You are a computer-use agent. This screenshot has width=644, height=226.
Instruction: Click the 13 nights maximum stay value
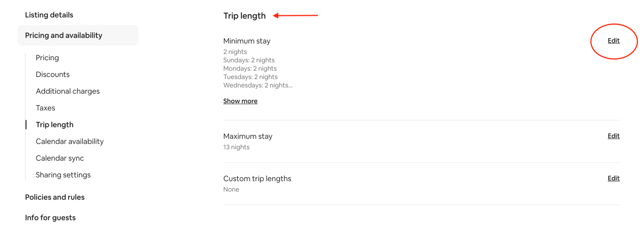click(x=236, y=147)
